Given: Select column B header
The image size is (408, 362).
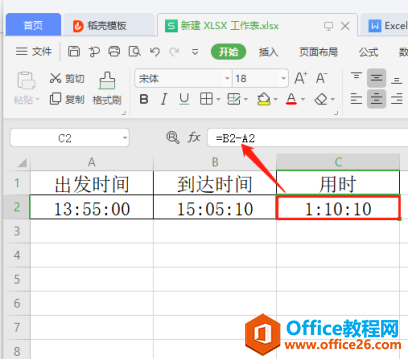Looking at the screenshot, I should [215, 162].
